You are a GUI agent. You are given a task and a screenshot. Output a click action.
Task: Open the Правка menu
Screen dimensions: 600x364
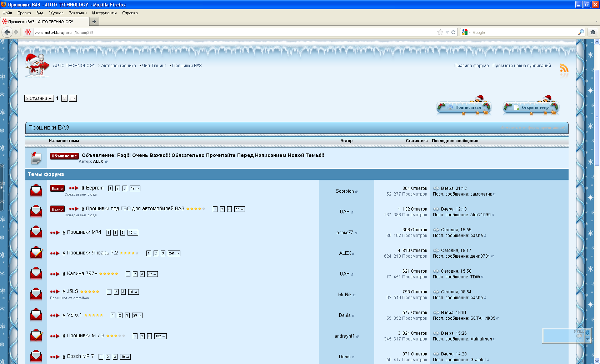point(24,13)
